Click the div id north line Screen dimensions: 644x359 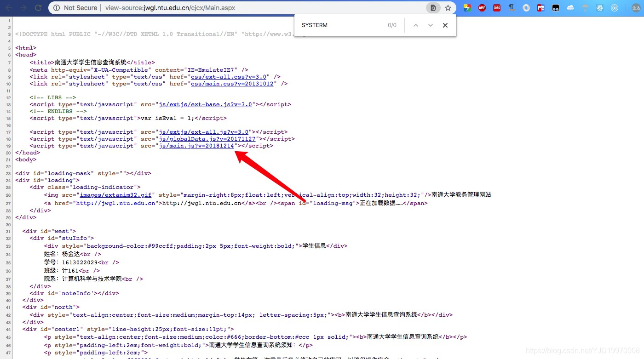coord(51,307)
